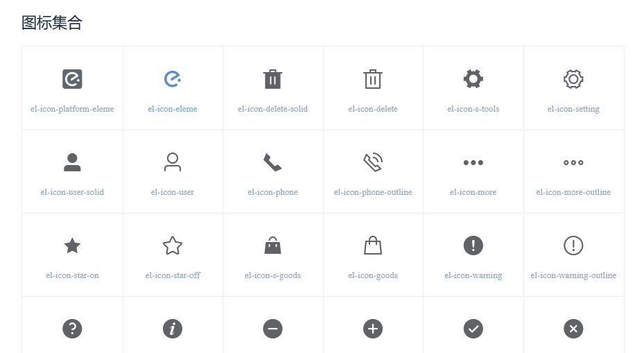Click the el-icon-user-solid label
The width and height of the screenshot is (644, 353).
[x=72, y=192]
